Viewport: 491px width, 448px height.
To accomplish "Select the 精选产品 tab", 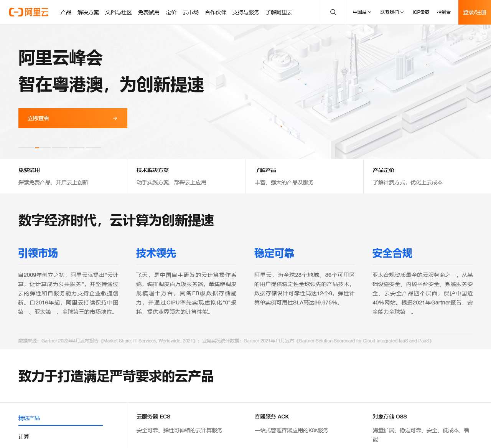I will [x=29, y=418].
